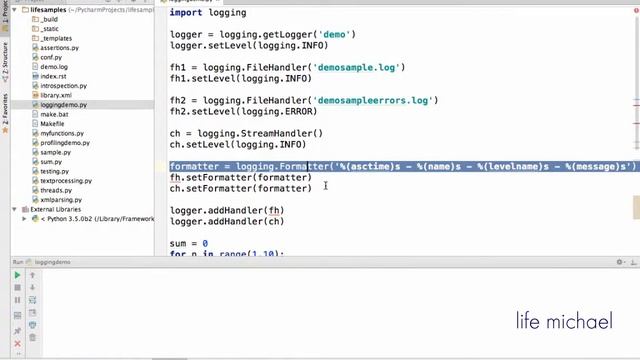Click the Clear All trash icon
Image resolution: width=640 pixels, height=360 pixels.
33,338
